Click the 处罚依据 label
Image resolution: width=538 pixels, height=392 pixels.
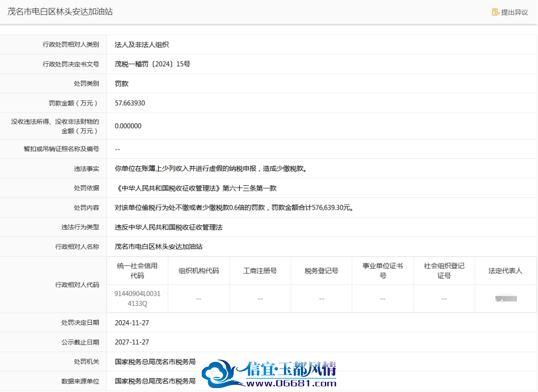pyautogui.click(x=87, y=188)
